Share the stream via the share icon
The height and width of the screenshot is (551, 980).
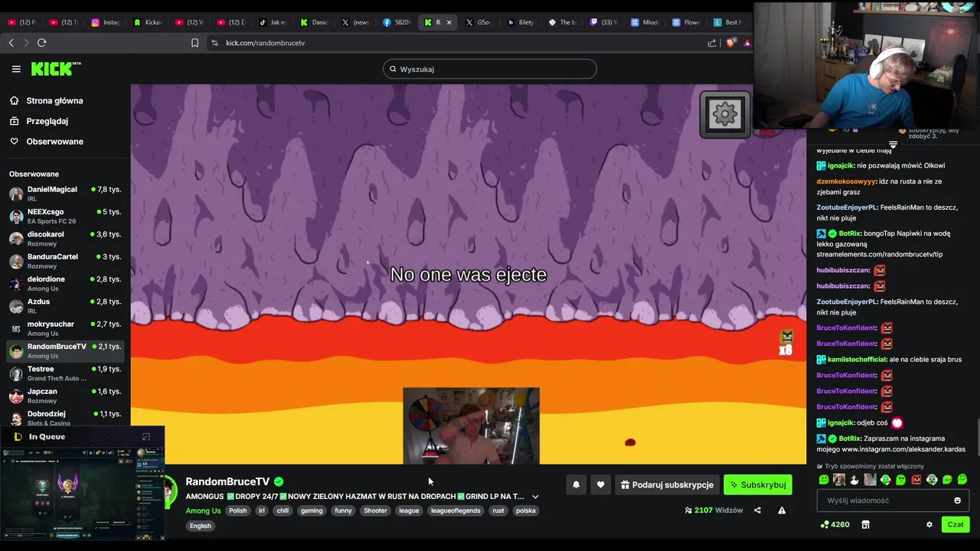757,510
